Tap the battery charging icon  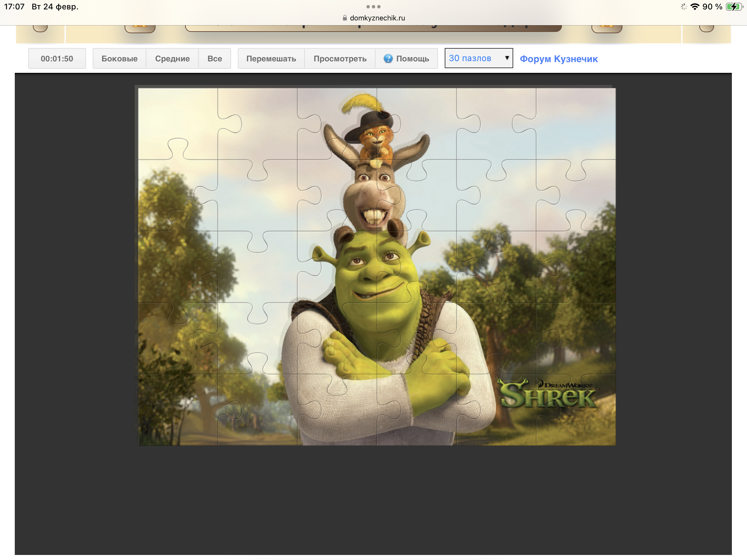[x=734, y=7]
